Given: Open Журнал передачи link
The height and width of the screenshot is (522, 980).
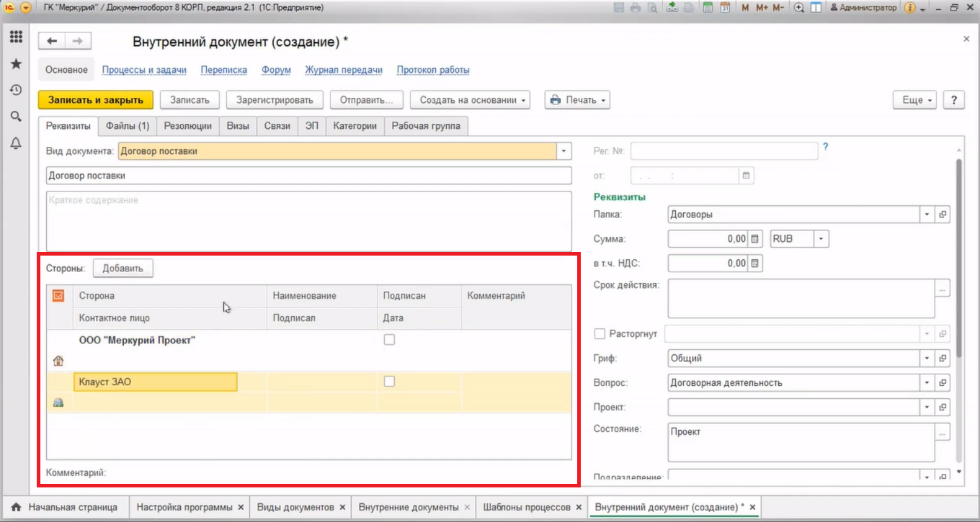Looking at the screenshot, I should click(344, 70).
